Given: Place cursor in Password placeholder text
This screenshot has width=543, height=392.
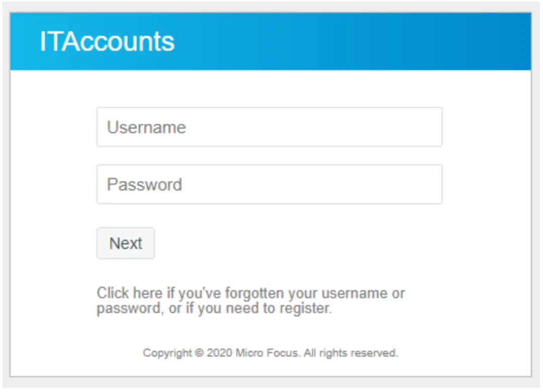Looking at the screenshot, I should pos(144,184).
